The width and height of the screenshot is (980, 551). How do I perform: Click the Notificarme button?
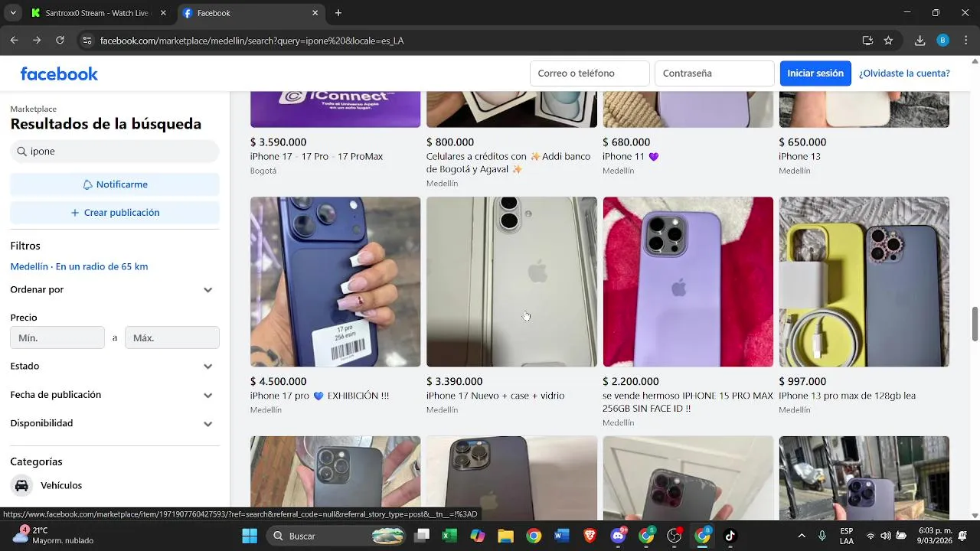tap(115, 184)
